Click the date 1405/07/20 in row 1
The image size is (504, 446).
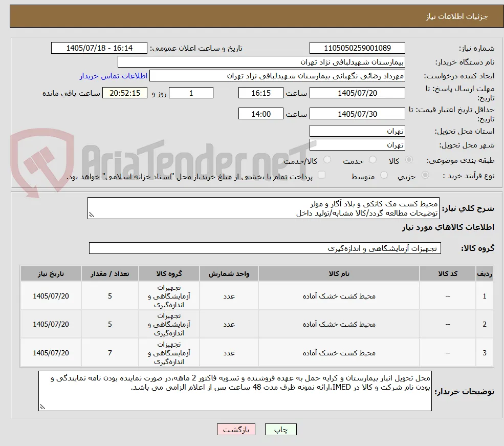tap(51, 296)
